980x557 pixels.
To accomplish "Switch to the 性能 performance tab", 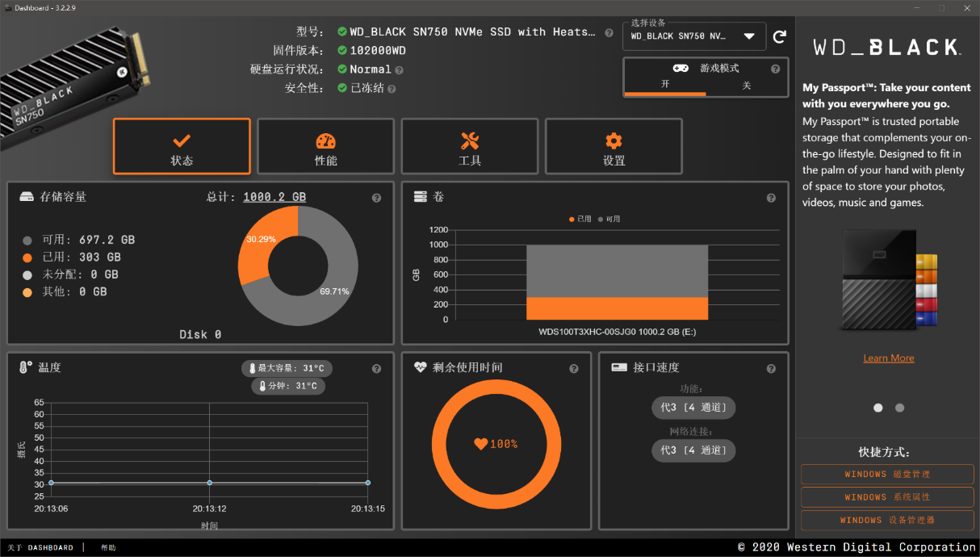I will [x=325, y=147].
